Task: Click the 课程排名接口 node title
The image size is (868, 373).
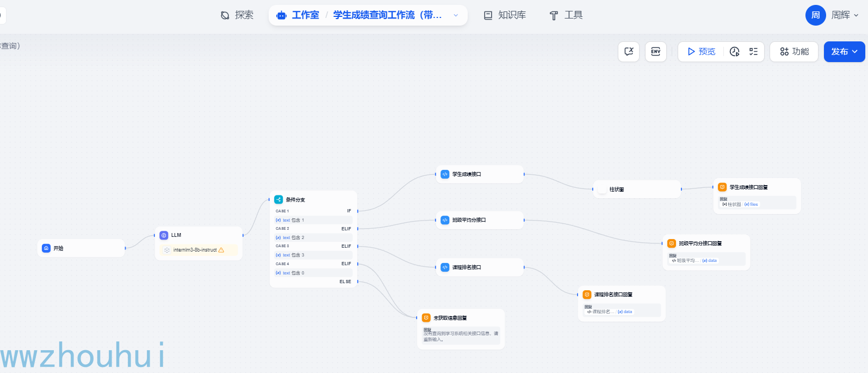Action: coord(467,267)
